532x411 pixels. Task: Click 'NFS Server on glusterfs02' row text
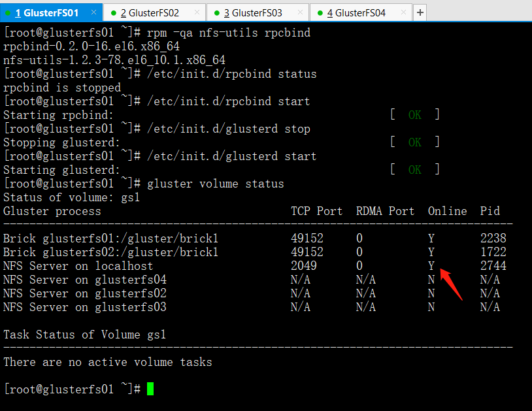(85, 293)
